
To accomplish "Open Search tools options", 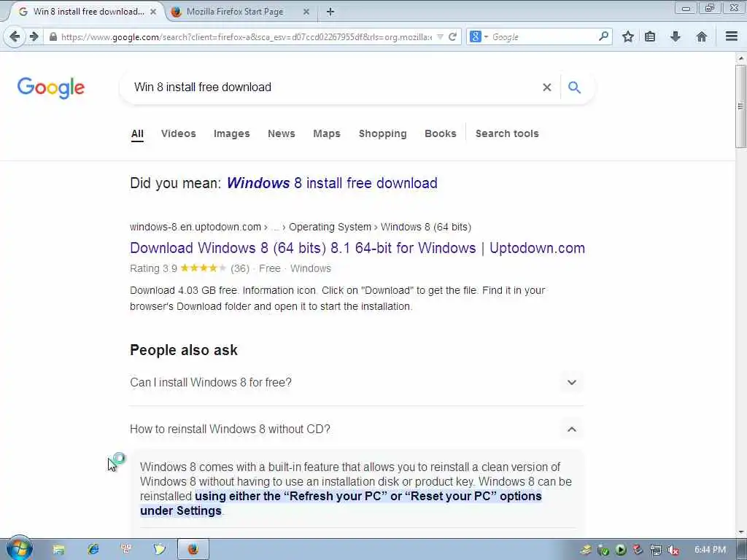I will pos(507,134).
